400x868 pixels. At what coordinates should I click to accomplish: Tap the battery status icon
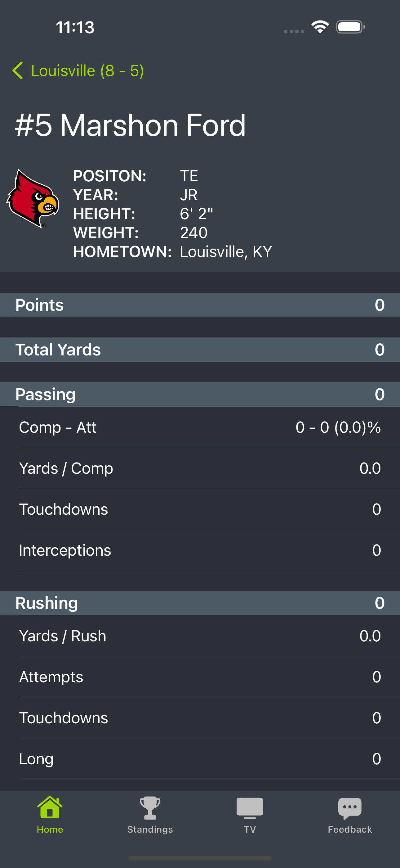(x=350, y=27)
